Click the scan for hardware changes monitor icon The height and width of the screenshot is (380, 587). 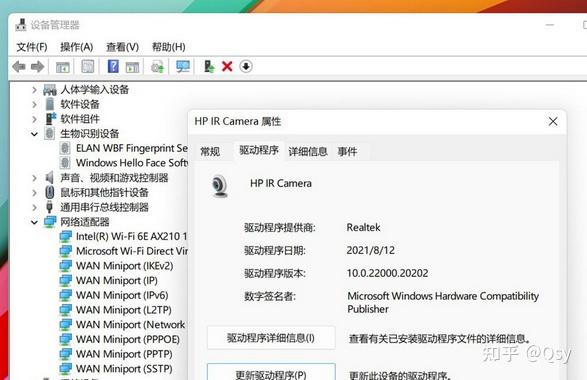[183, 67]
